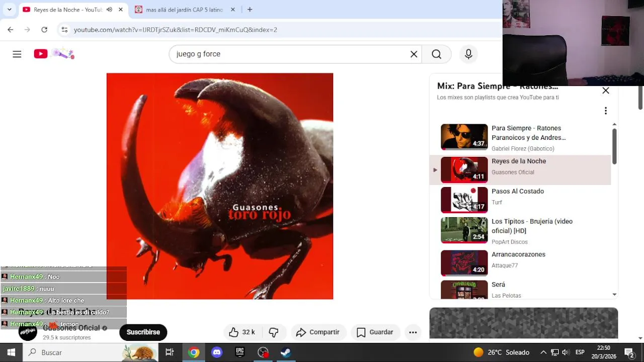Open the Windows notification center
Screen dimensions: 644x362
pos(629,352)
